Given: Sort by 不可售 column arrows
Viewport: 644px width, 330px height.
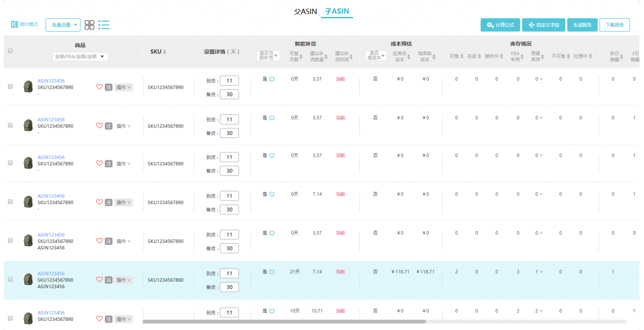Looking at the screenshot, I should click(x=568, y=56).
